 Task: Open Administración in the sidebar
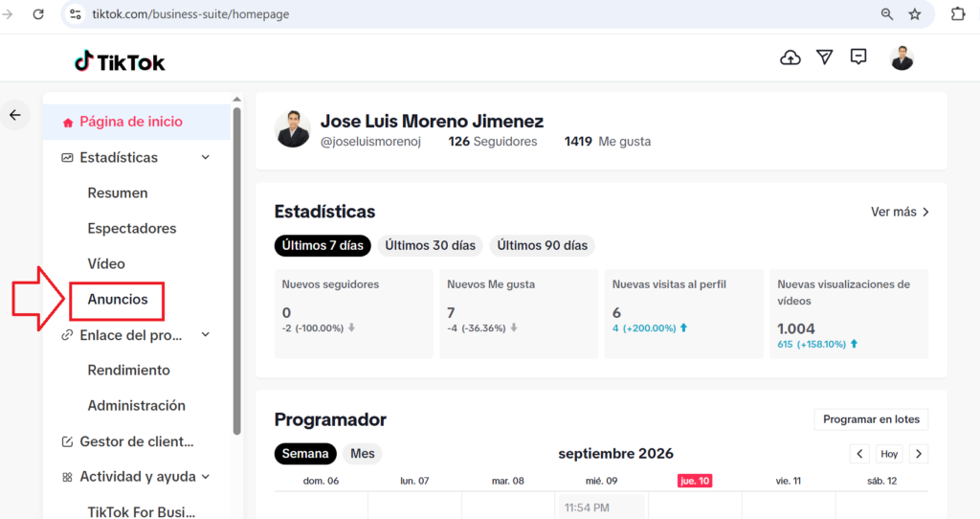click(136, 406)
